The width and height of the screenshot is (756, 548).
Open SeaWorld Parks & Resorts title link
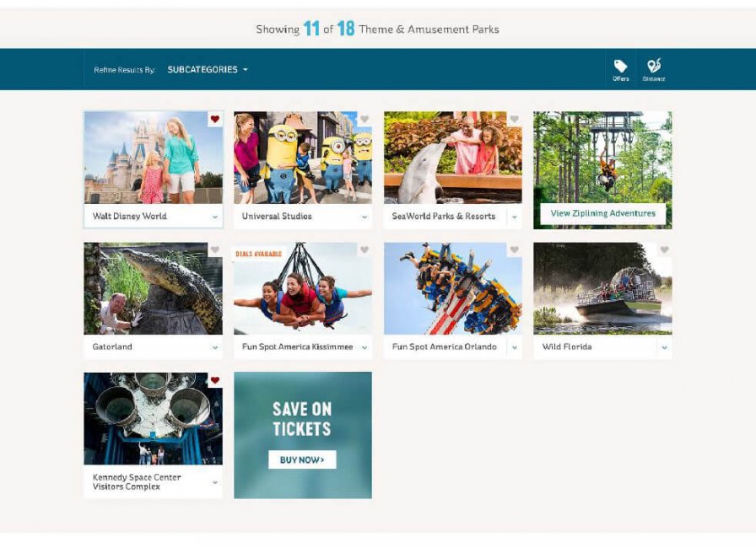(x=444, y=216)
